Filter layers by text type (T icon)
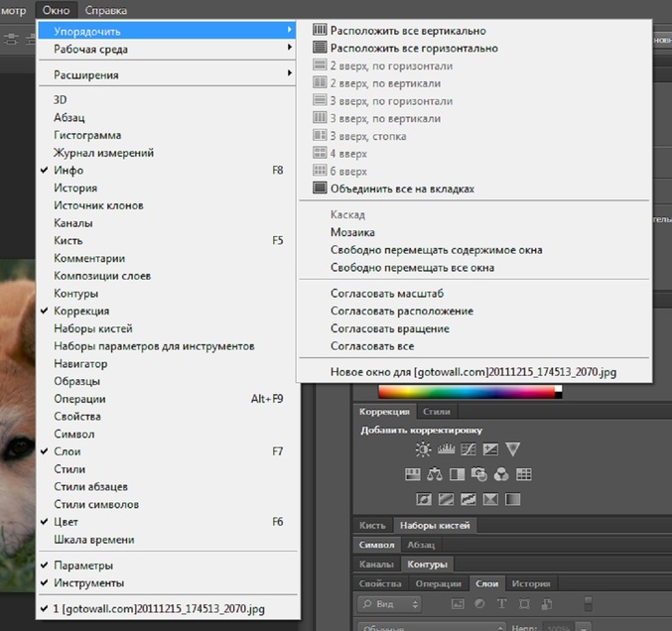Image resolution: width=672 pixels, height=631 pixels. [x=502, y=603]
